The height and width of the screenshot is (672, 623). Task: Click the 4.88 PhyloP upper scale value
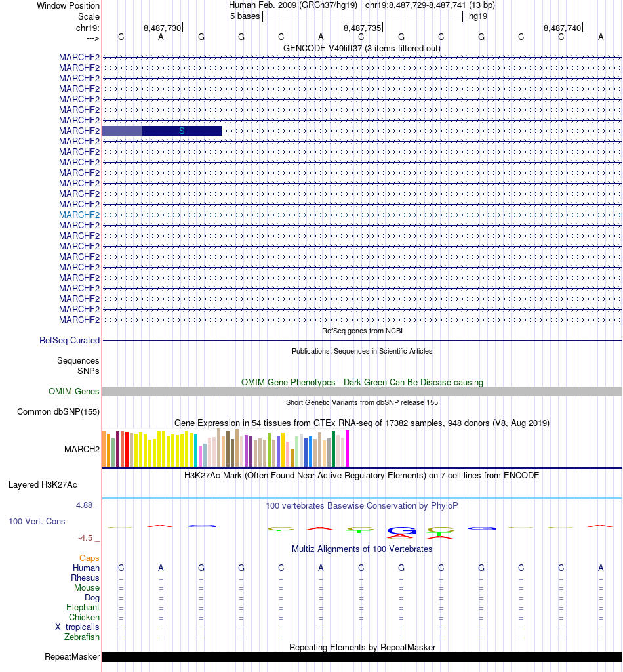pos(85,505)
